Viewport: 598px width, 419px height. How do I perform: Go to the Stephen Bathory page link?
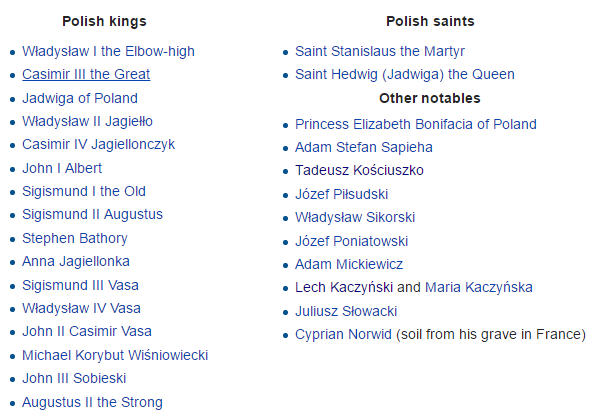pyautogui.click(x=75, y=238)
